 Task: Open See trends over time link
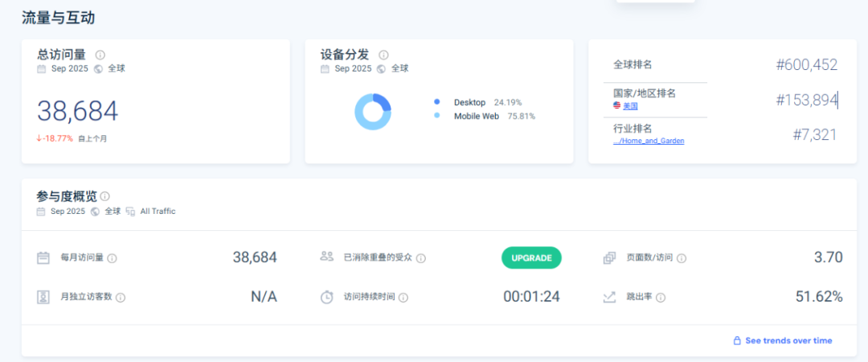click(788, 341)
